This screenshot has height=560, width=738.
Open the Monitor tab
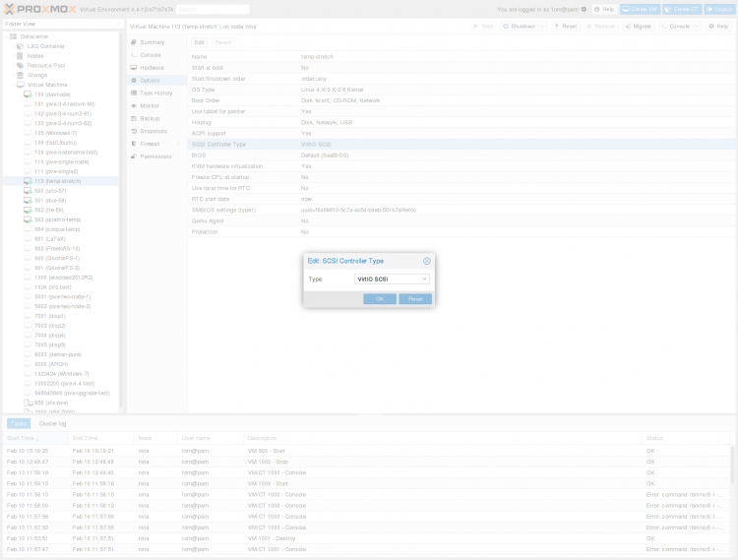pyautogui.click(x=156, y=106)
